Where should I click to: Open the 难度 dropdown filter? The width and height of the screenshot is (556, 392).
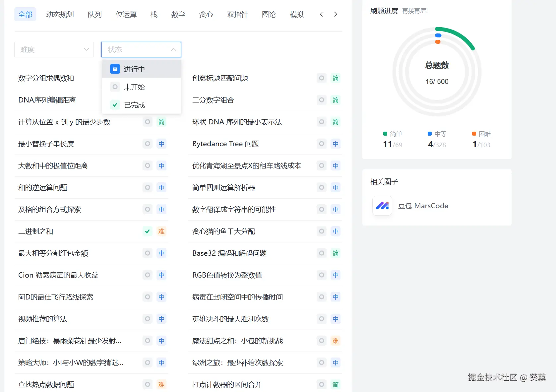point(54,49)
